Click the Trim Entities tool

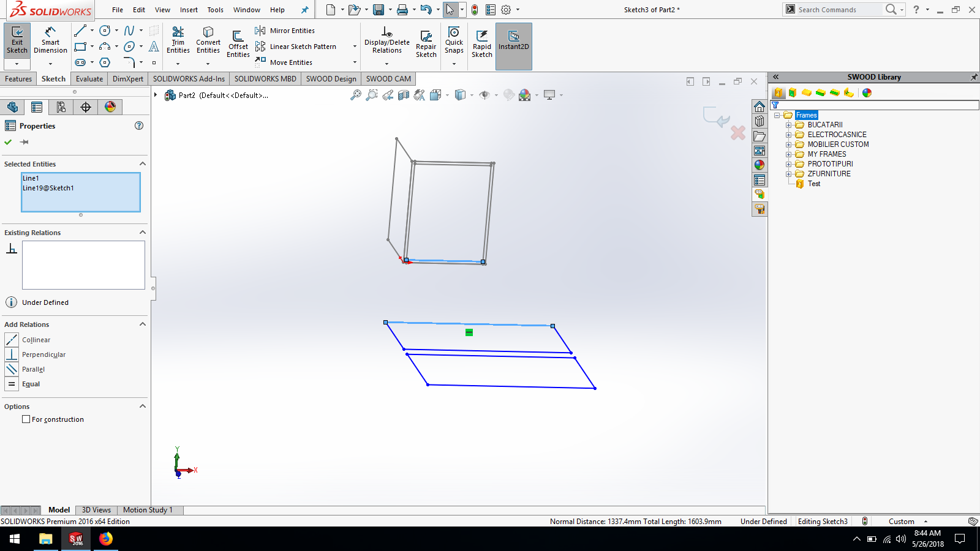click(x=178, y=40)
